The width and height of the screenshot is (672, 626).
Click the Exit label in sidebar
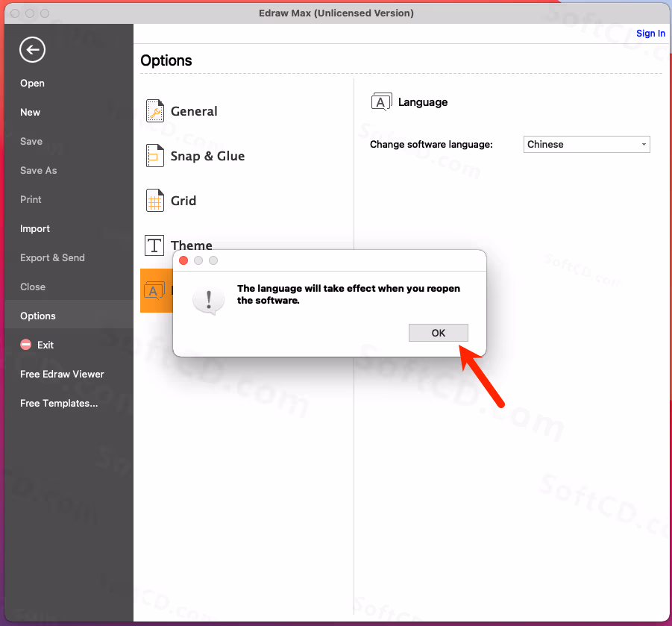point(45,345)
